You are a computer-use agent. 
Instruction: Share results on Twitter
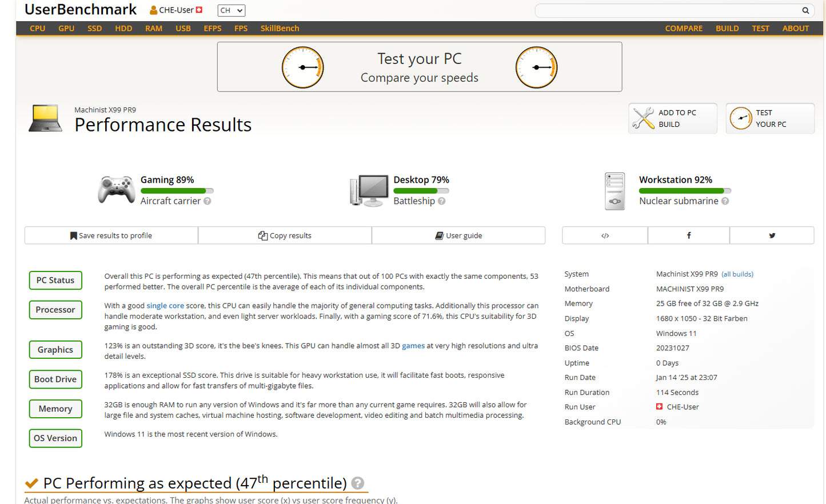772,235
